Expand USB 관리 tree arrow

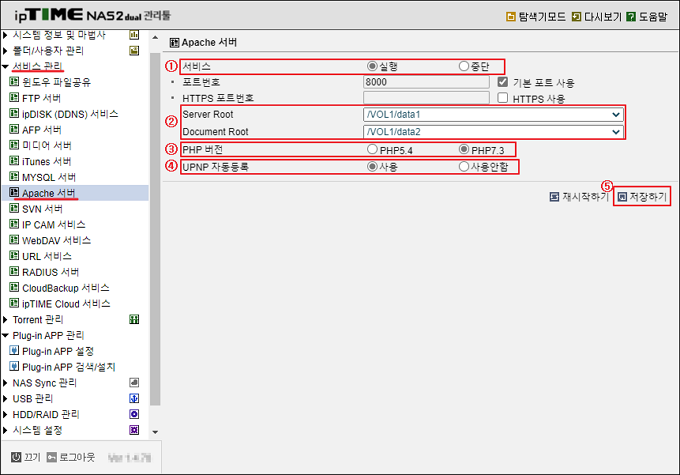(5, 398)
